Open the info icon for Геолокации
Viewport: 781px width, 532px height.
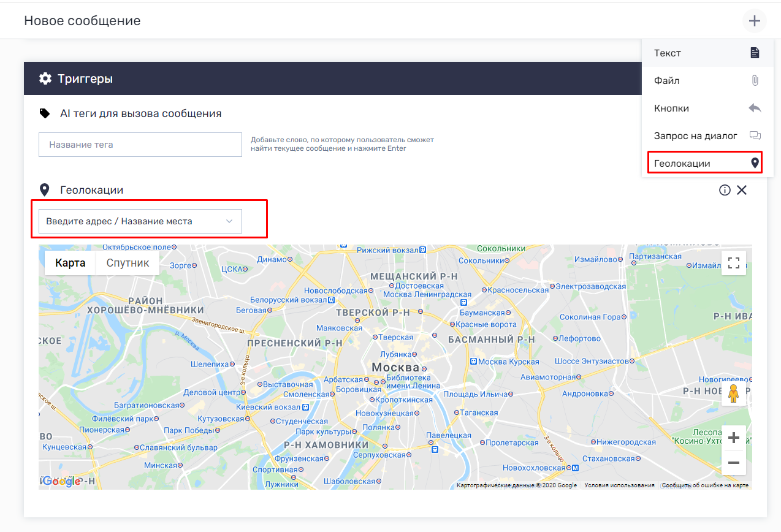pos(725,190)
